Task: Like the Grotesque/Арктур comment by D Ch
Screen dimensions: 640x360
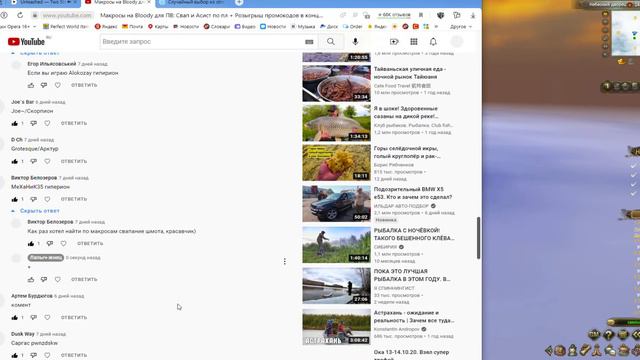Action: coord(15,161)
